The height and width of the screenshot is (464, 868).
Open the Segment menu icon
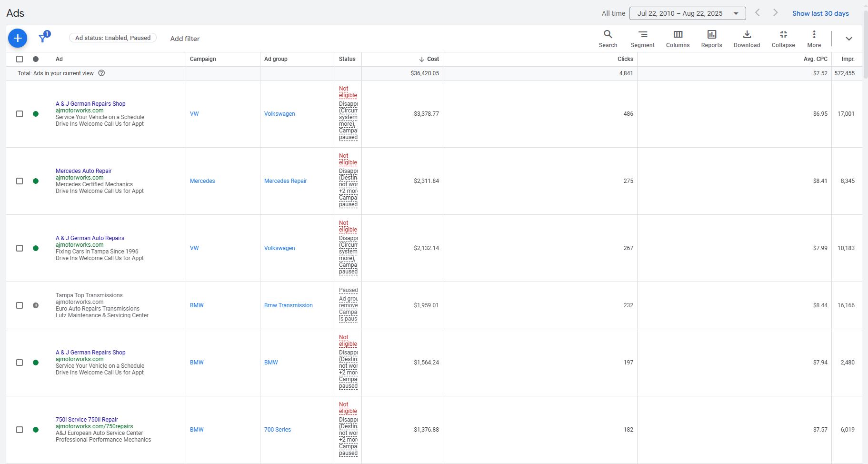pyautogui.click(x=643, y=39)
